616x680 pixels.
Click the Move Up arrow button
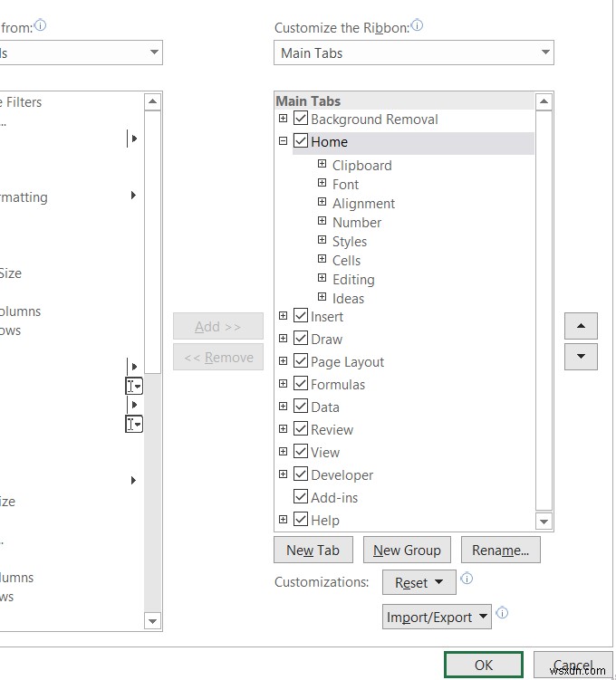[x=581, y=326]
